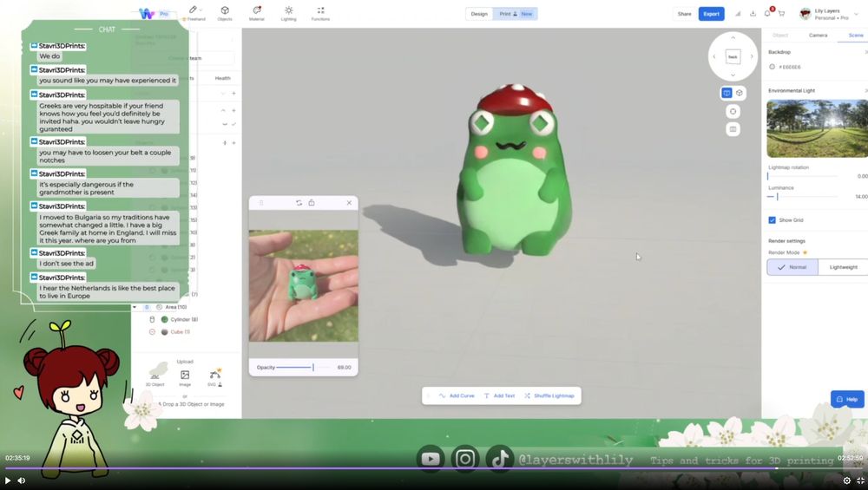868x490 pixels.
Task: Click the Shuffle Lightmap button
Action: tap(549, 396)
